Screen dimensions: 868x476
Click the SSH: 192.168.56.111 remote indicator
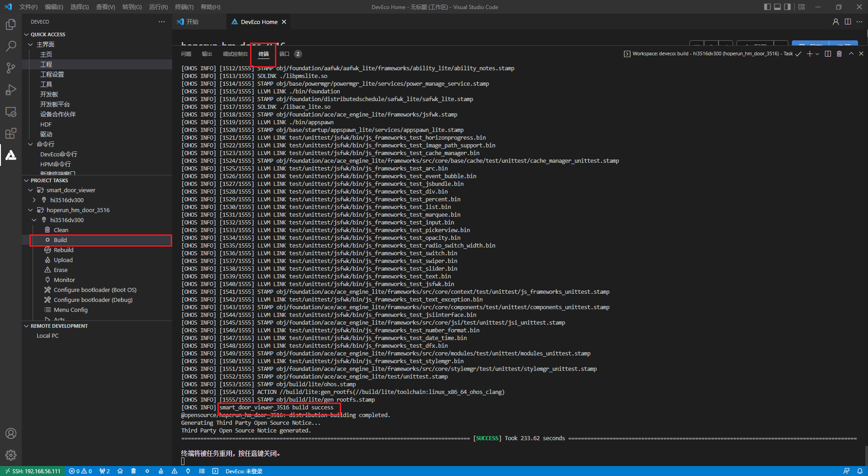coord(32,471)
